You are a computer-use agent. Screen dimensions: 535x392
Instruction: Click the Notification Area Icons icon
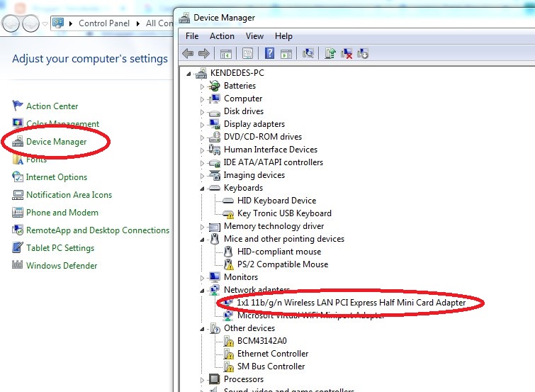tap(18, 195)
